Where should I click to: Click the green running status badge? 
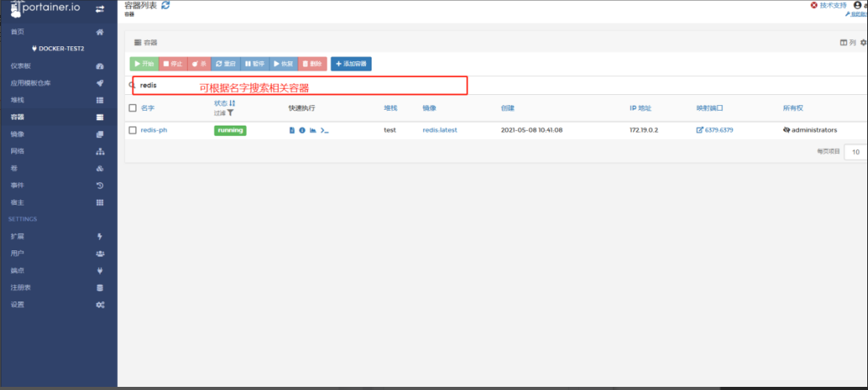click(x=230, y=130)
